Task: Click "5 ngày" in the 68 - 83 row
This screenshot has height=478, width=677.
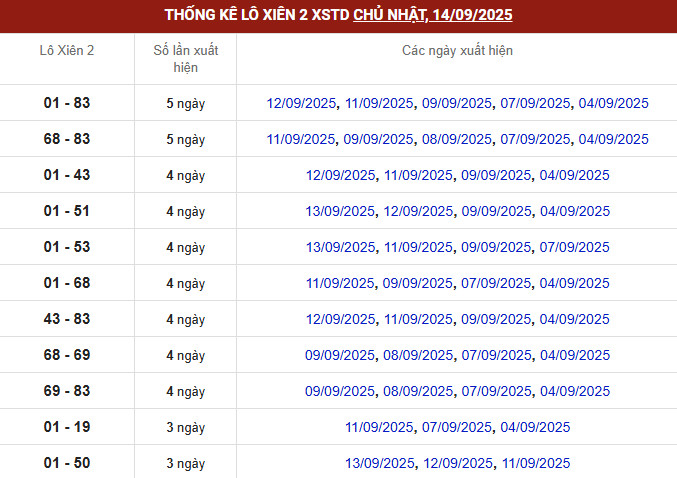Action: [x=186, y=139]
